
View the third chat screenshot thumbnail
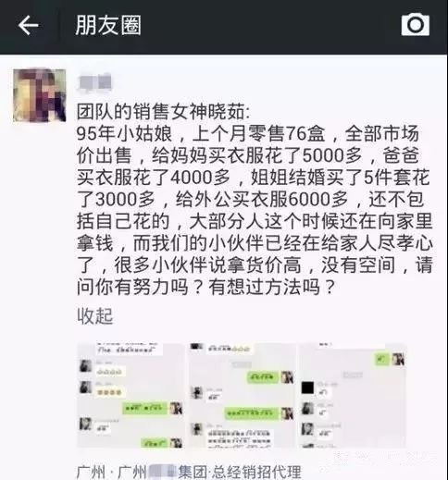(x=353, y=395)
